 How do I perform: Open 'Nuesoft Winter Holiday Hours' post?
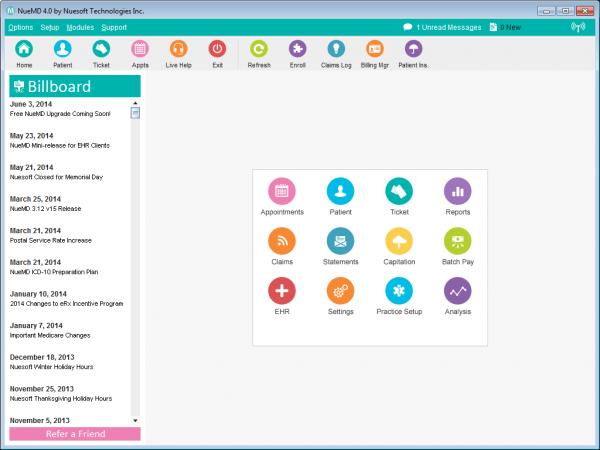click(x=51, y=367)
